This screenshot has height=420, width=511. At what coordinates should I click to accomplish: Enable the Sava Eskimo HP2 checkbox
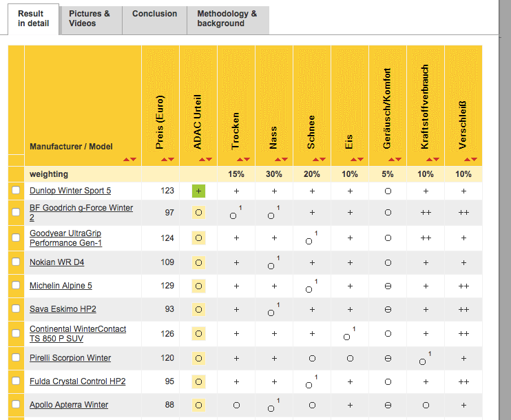point(16,308)
